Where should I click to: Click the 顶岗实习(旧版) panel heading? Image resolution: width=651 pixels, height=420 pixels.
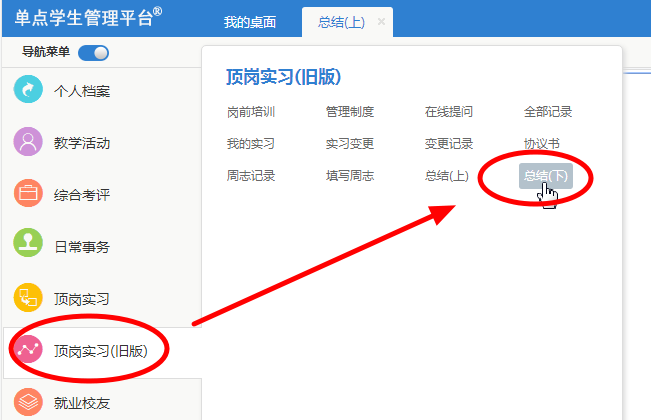click(284, 77)
